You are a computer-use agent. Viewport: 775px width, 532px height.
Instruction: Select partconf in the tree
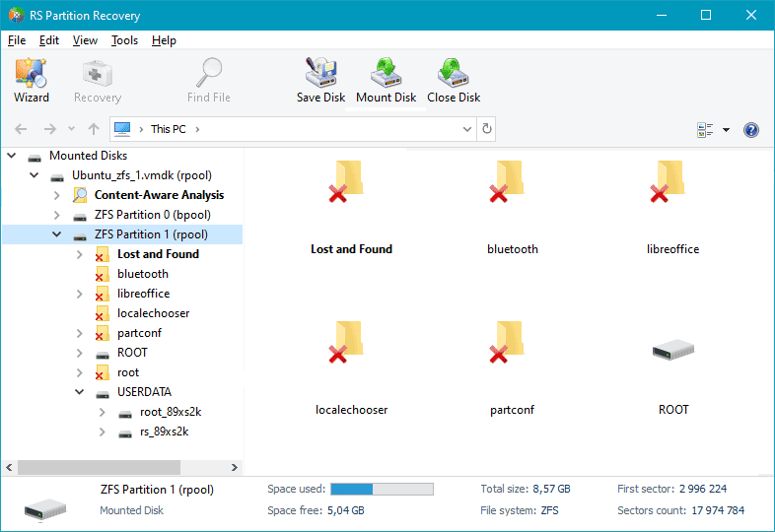[139, 333]
